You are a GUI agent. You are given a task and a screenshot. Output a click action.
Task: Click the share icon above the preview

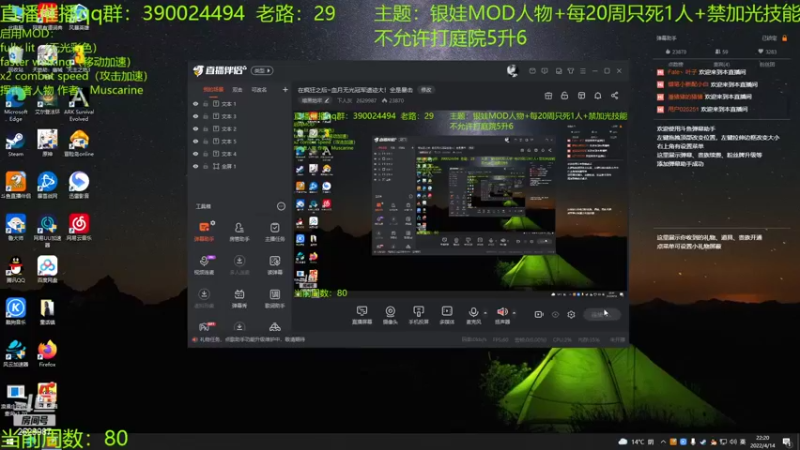614,95
